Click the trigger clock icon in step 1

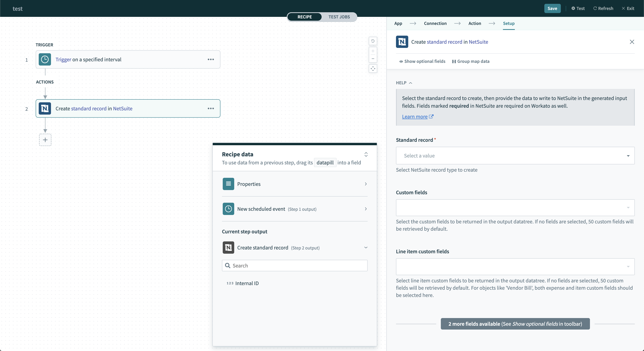click(45, 59)
